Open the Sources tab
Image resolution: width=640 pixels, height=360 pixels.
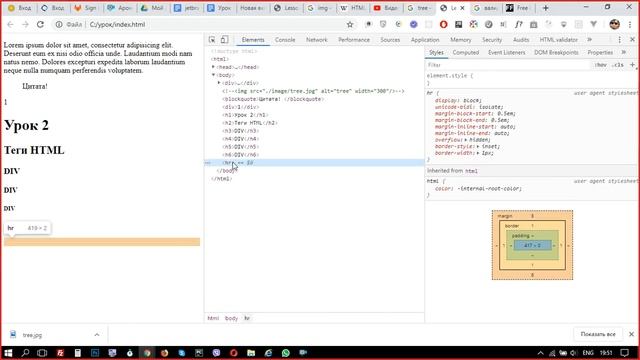390,40
